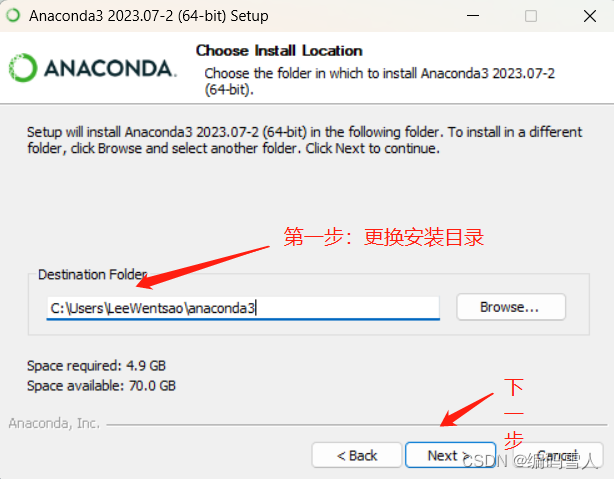614x479 pixels.
Task: Click the Destination Folder group label
Action: (x=92, y=274)
